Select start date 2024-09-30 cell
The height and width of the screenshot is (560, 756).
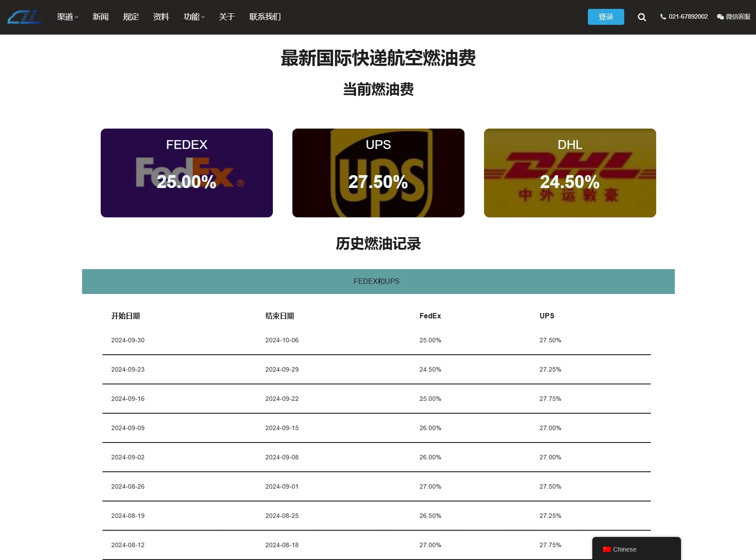click(128, 340)
